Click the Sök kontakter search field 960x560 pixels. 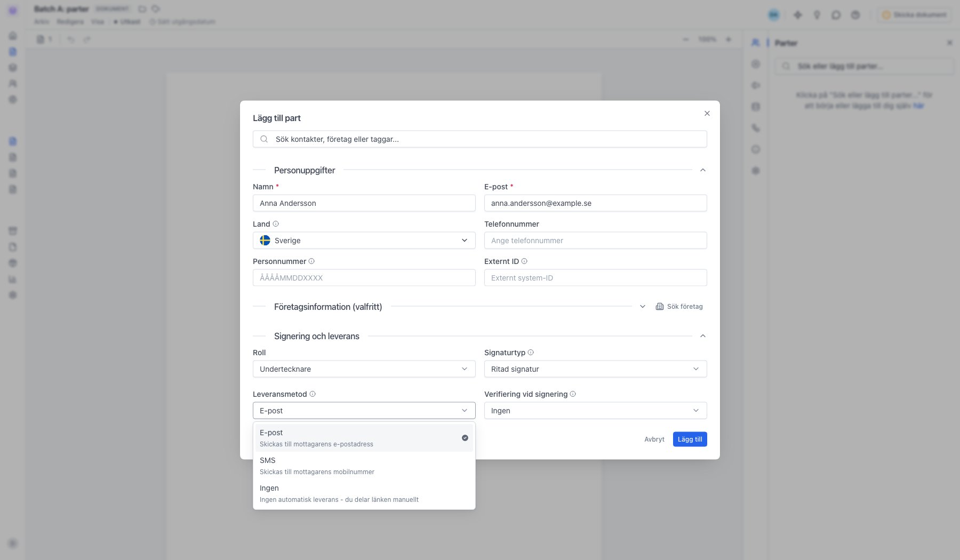480,139
